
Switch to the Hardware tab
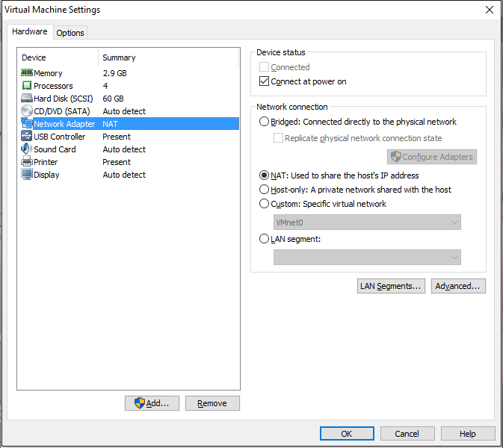click(x=30, y=32)
